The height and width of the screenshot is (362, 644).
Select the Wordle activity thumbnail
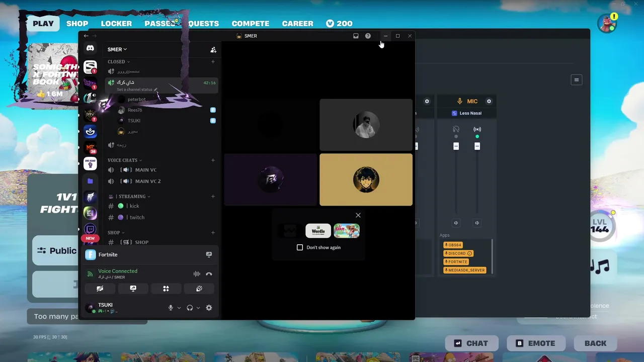(x=318, y=231)
